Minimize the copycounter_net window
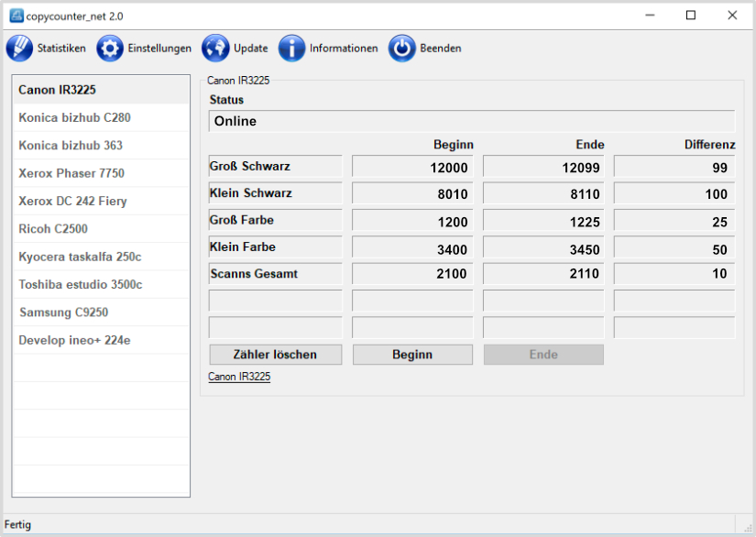 tap(650, 16)
